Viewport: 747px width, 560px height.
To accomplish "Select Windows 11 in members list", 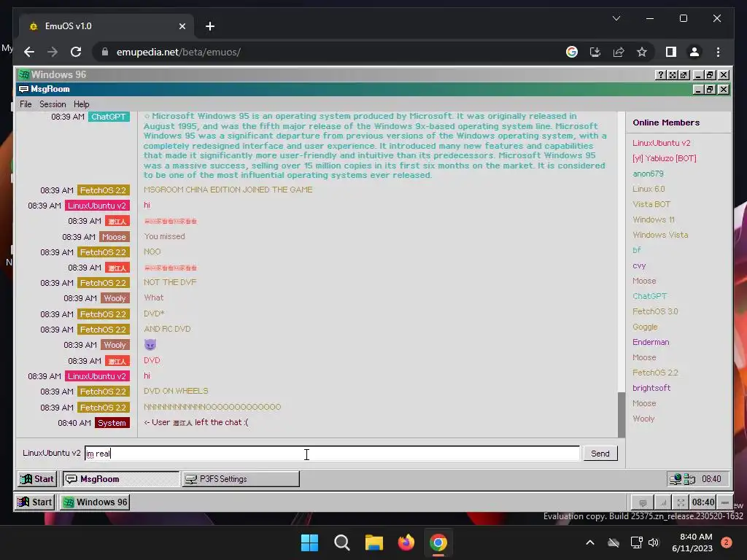I will (x=653, y=219).
